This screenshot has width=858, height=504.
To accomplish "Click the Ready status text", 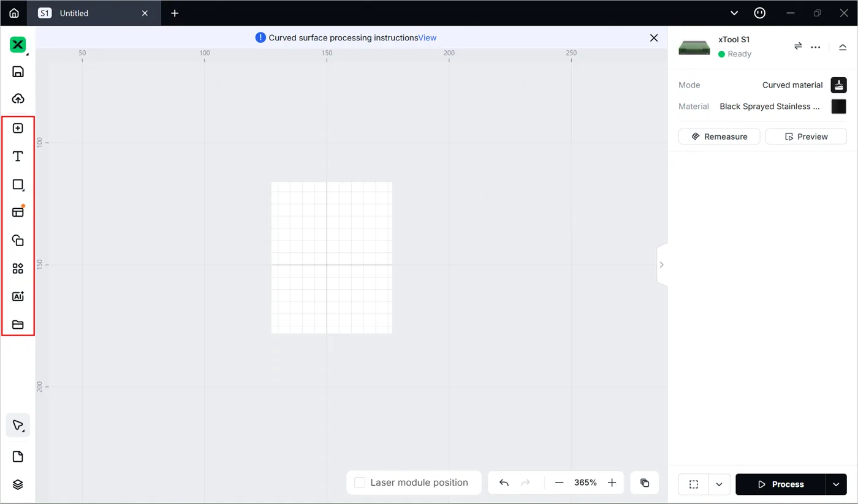I will tap(740, 54).
